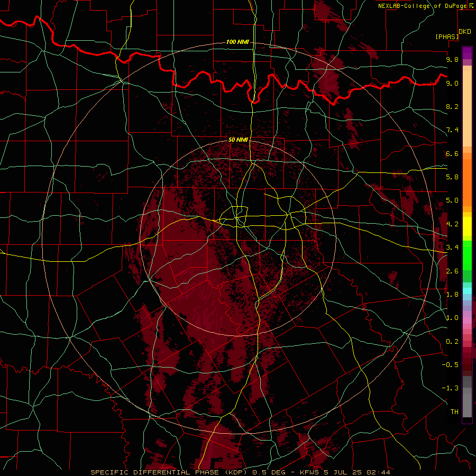This screenshot has height=476, width=476.
Task: Click the DKD label near the color scale
Action: (x=465, y=32)
